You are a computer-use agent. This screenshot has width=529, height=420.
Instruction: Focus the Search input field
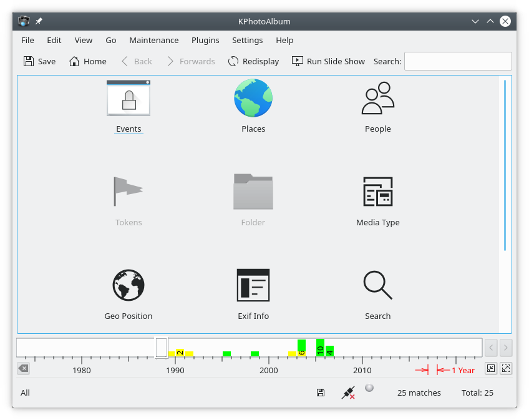pyautogui.click(x=458, y=61)
